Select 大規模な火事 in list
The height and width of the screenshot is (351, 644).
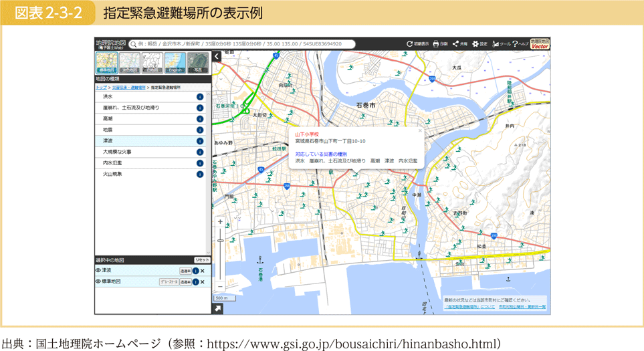tap(150, 152)
